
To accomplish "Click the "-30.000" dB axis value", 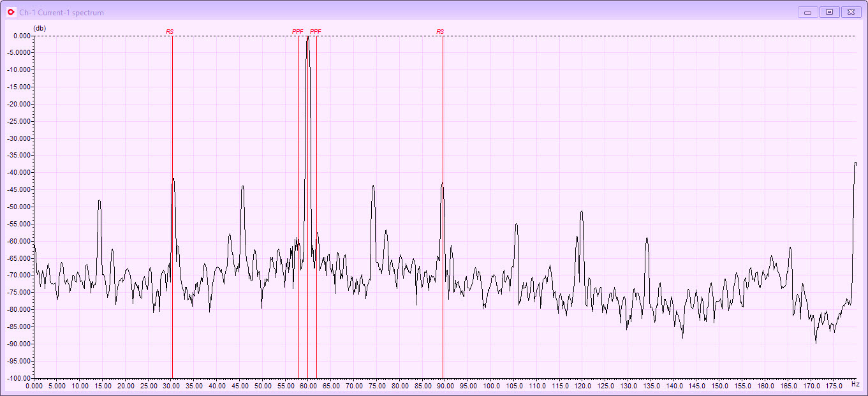I will [20, 138].
